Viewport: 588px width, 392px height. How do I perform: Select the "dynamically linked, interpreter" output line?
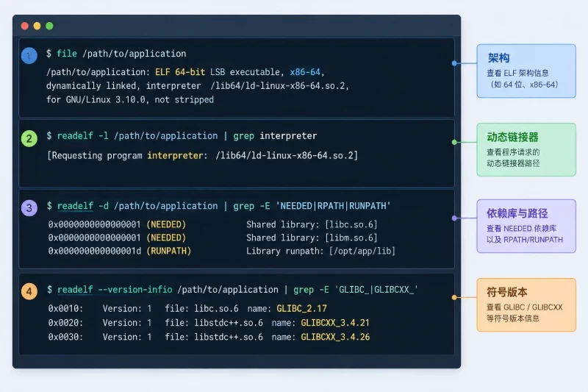point(198,86)
